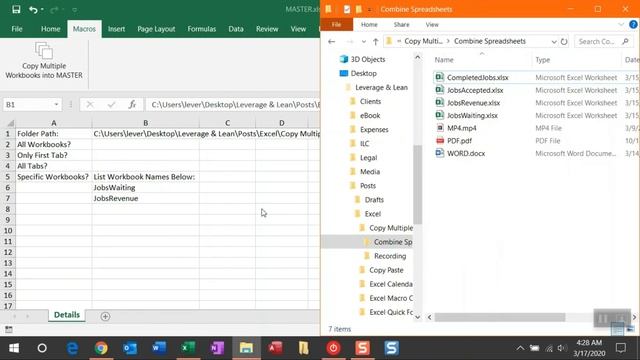This screenshot has height=360, width=640.
Task: Switch to the Insert ribbon tab
Action: click(x=116, y=29)
